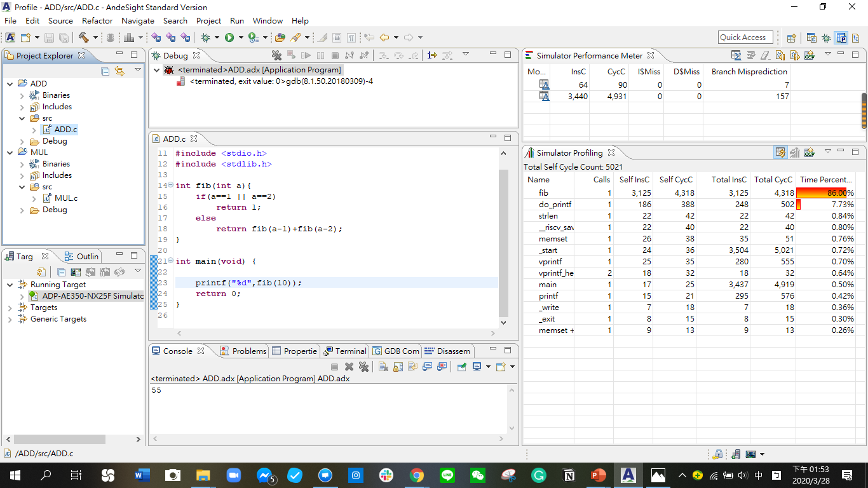Toggle Show Whitespace Characters pilcrow button

(x=351, y=37)
